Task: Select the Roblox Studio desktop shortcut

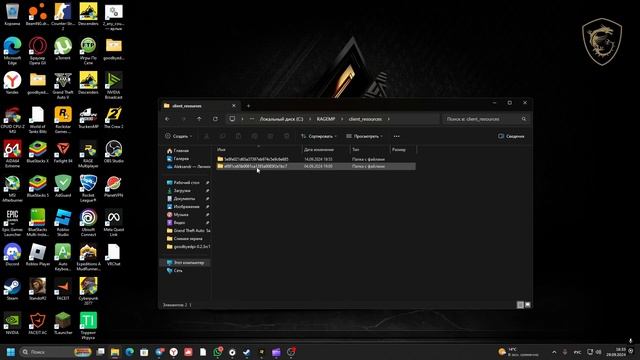Action: pyautogui.click(x=63, y=222)
